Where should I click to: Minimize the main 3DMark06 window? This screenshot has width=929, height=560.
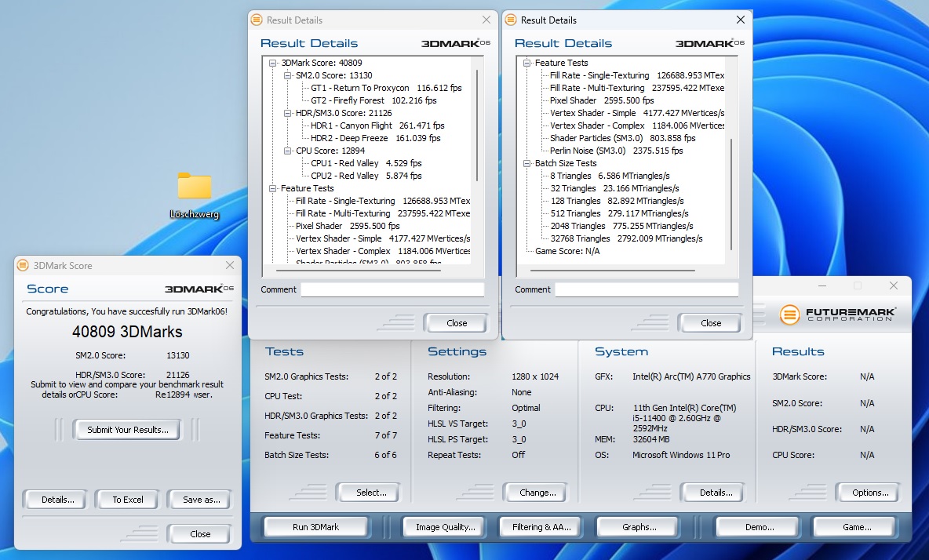(822, 285)
